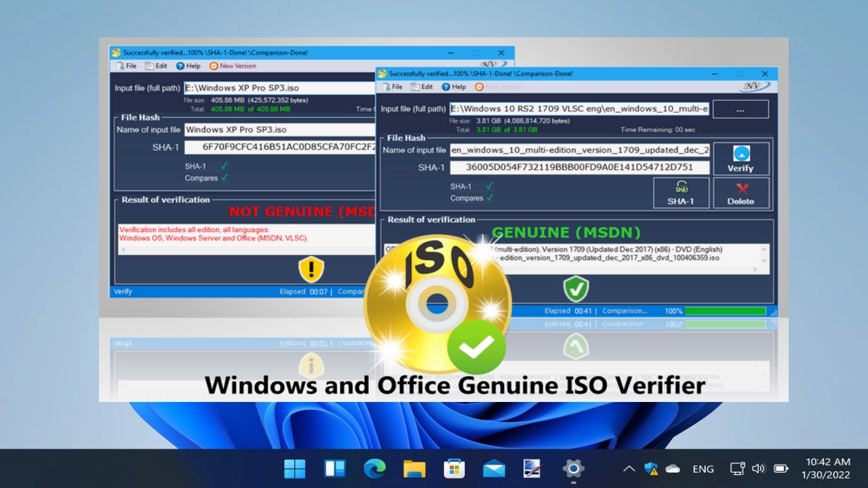Click the input path field E:\Windows XP Pro SP3.iso
This screenshot has height=488, width=868.
pyautogui.click(x=279, y=87)
